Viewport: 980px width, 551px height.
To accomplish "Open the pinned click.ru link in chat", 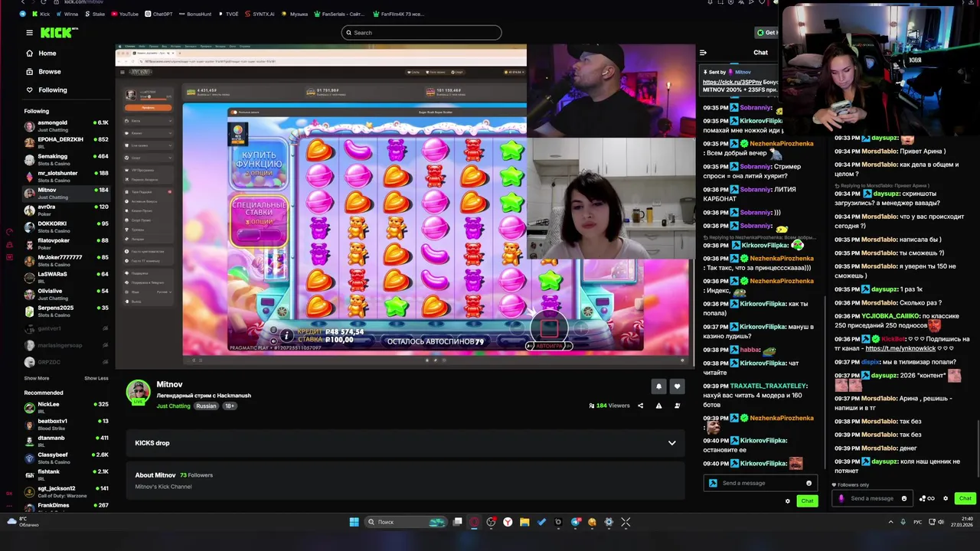I will (x=732, y=82).
